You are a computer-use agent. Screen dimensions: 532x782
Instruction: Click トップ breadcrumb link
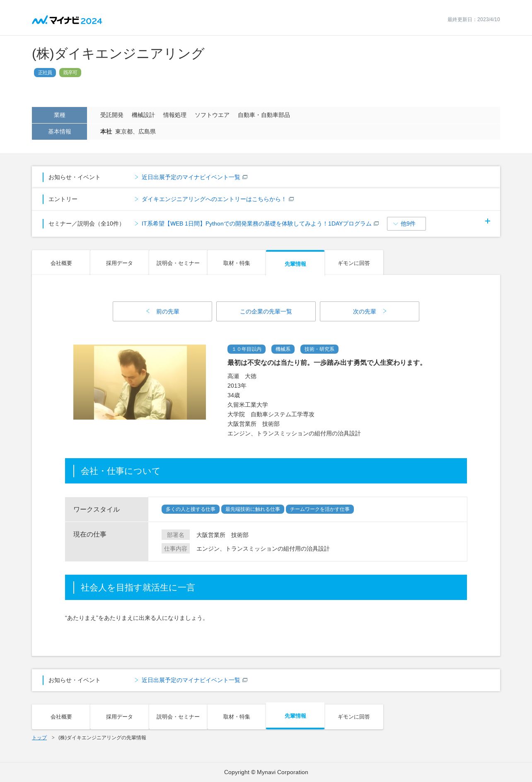39,738
